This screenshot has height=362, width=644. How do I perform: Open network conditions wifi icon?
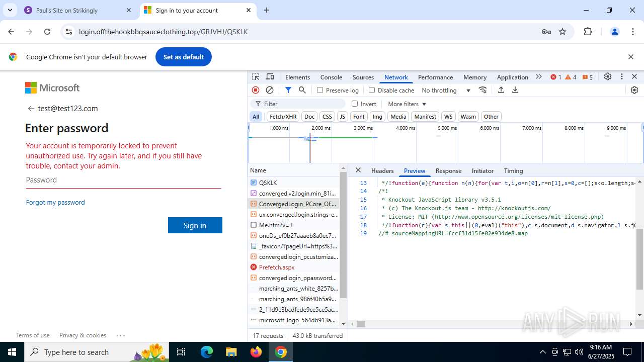tap(483, 90)
